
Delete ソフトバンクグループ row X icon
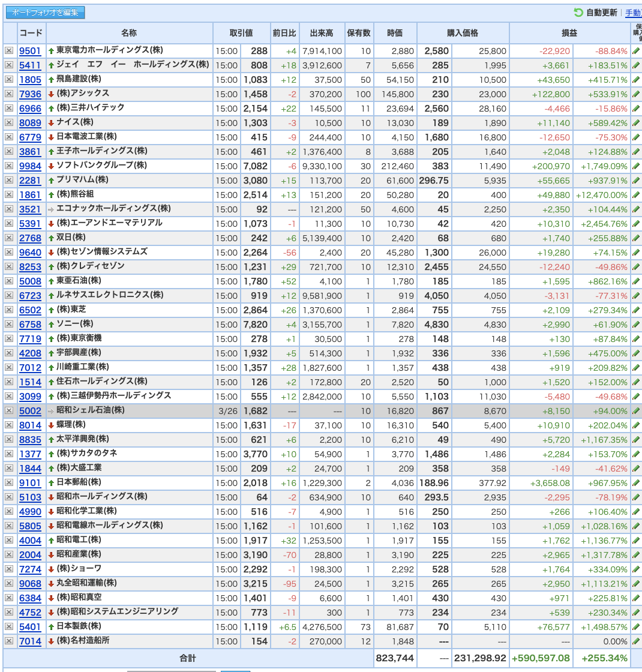tap(9, 166)
